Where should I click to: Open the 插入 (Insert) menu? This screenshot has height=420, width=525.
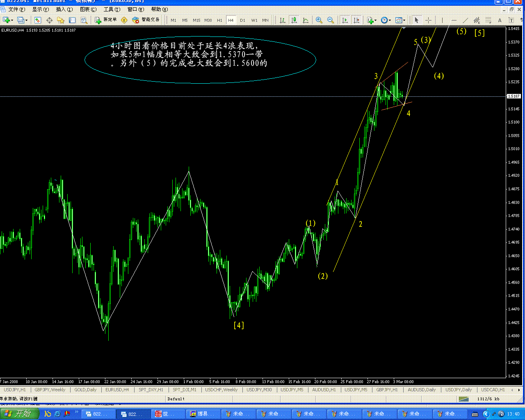(64, 9)
